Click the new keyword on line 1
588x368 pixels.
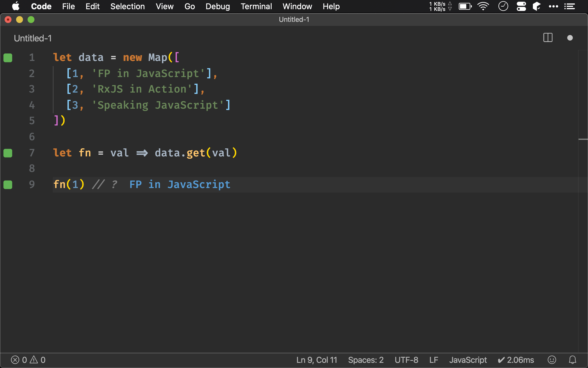(x=132, y=57)
